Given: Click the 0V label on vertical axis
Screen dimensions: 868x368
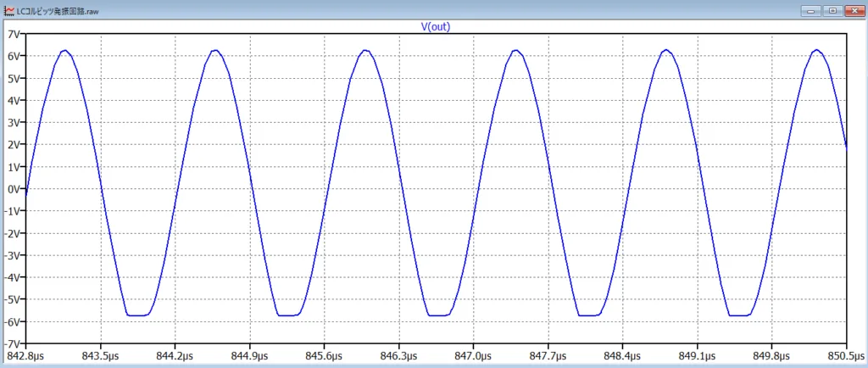Looking at the screenshot, I should 14,189.
